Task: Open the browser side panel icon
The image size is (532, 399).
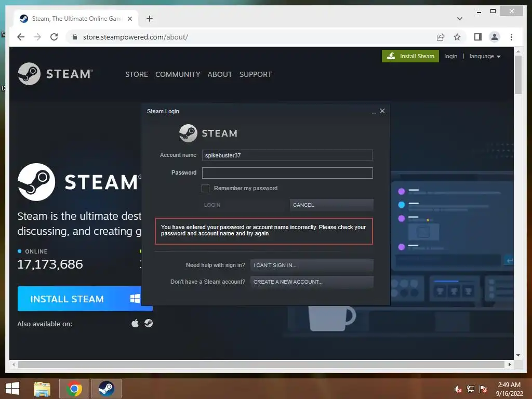Action: pos(478,37)
